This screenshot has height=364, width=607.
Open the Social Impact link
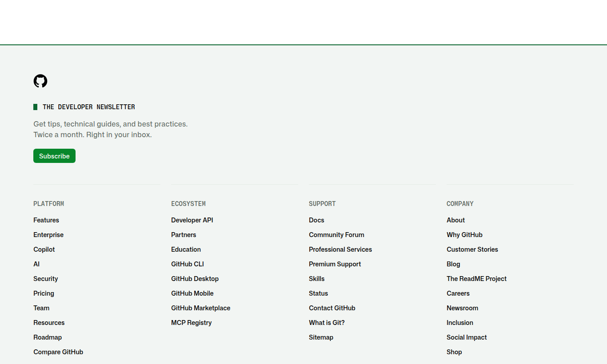coord(467,337)
